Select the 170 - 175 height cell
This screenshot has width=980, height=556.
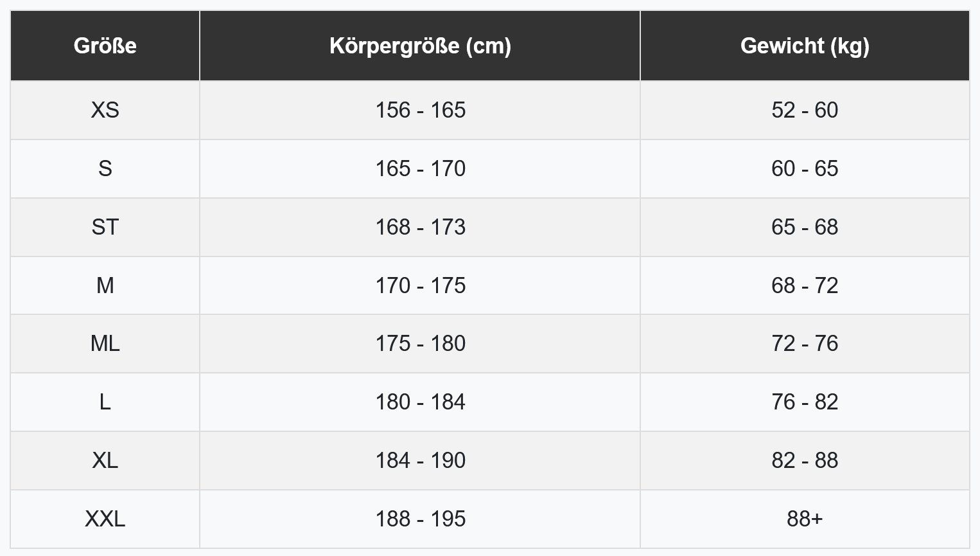pyautogui.click(x=420, y=285)
